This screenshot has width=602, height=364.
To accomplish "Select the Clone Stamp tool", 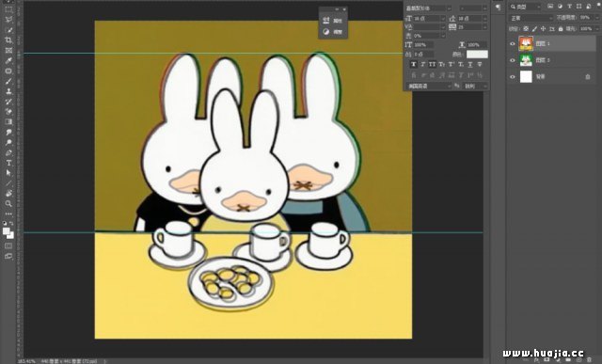I will click(x=8, y=91).
